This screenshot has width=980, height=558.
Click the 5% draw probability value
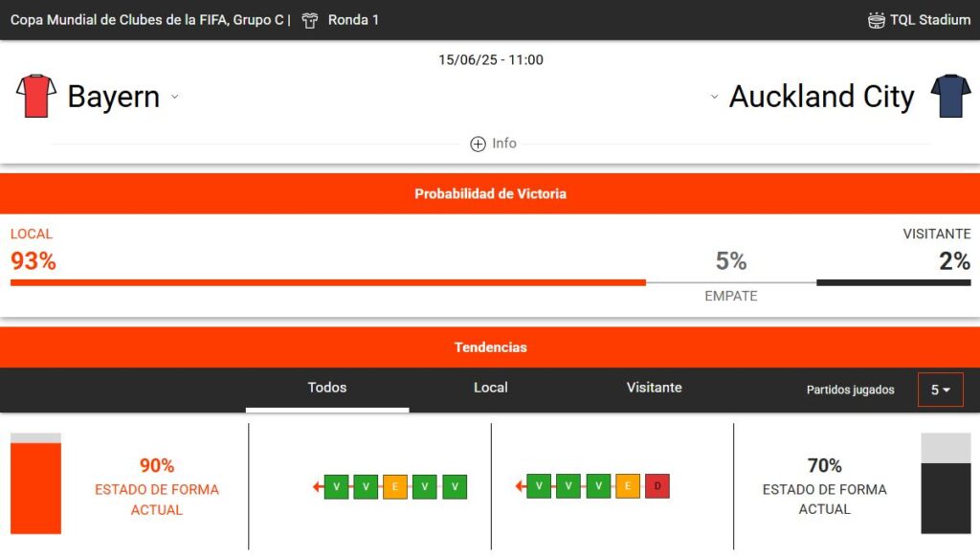pyautogui.click(x=730, y=261)
